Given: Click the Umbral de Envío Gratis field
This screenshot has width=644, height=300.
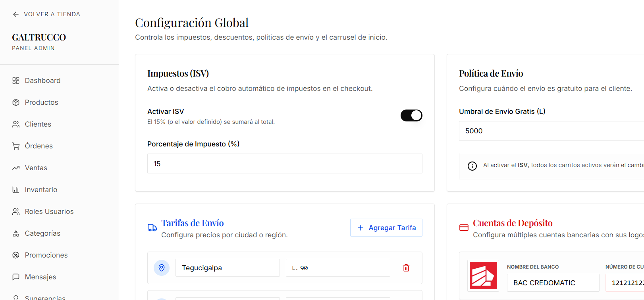Looking at the screenshot, I should tap(552, 131).
